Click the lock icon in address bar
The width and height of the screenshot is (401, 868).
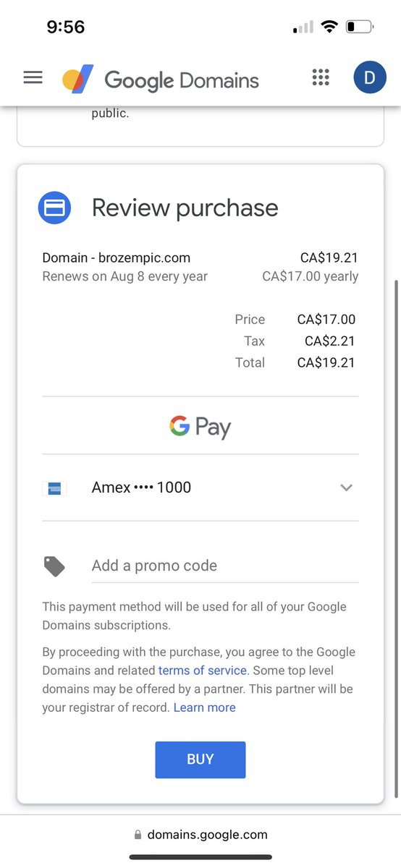[138, 835]
